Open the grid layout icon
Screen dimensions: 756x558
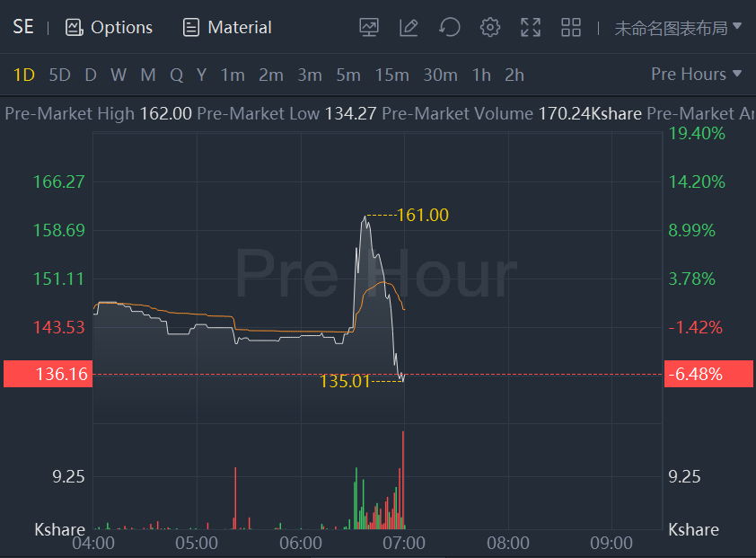point(571,27)
